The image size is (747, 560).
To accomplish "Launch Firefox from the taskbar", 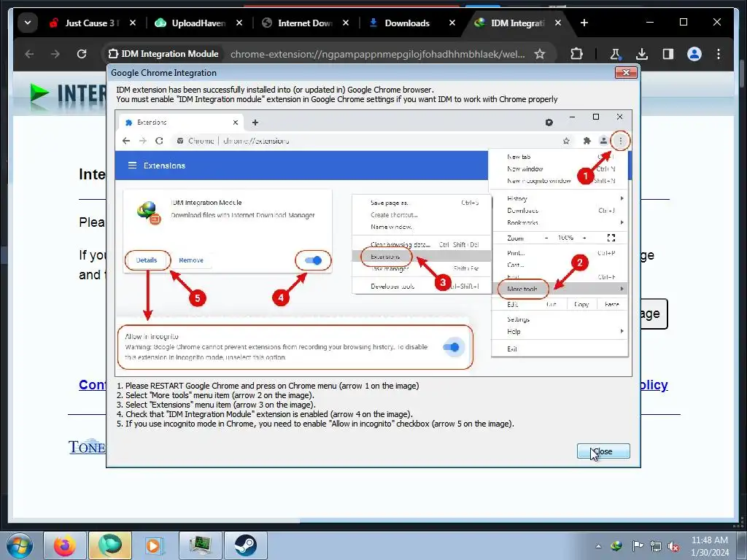I will pos(65,545).
